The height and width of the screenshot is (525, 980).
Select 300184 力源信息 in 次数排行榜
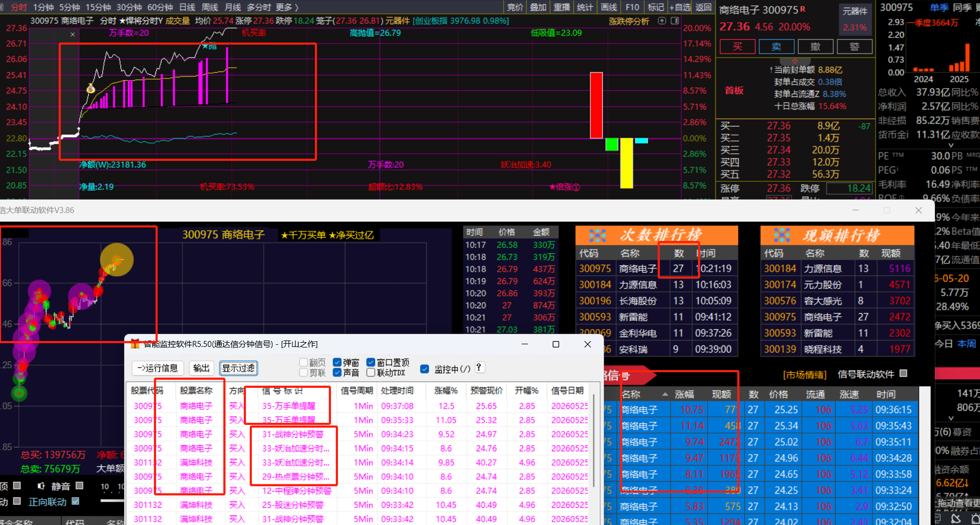click(x=655, y=285)
